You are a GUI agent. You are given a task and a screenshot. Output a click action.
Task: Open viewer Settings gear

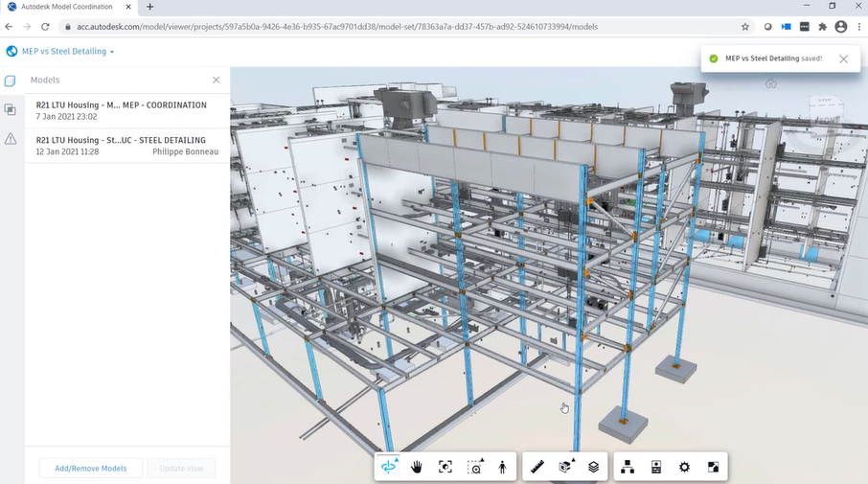pyautogui.click(x=684, y=467)
